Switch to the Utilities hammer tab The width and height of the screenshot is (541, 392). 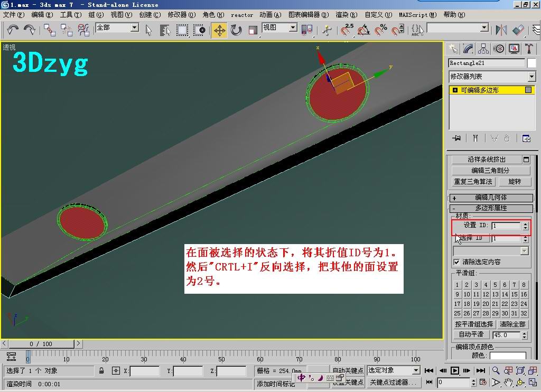(529, 49)
